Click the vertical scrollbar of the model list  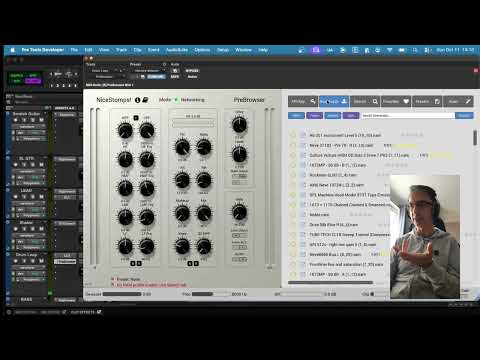[475, 137]
